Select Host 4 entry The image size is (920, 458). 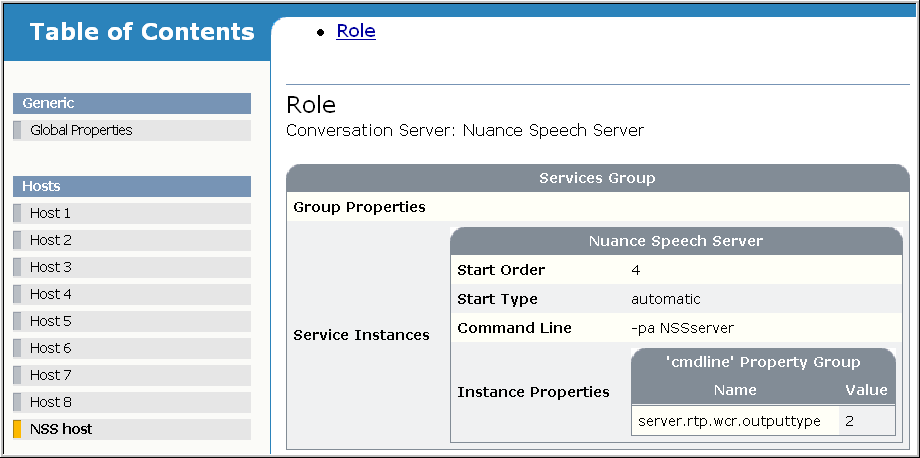coord(50,294)
